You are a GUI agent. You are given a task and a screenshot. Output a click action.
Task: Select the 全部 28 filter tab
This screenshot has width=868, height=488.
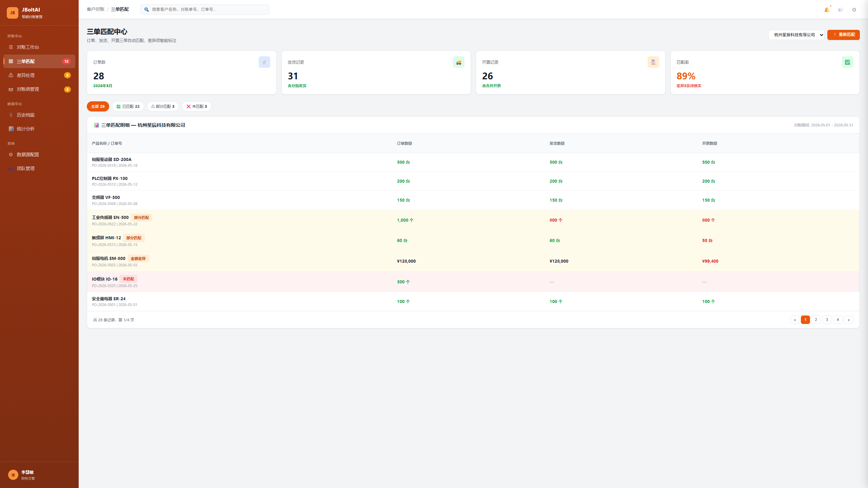(98, 106)
